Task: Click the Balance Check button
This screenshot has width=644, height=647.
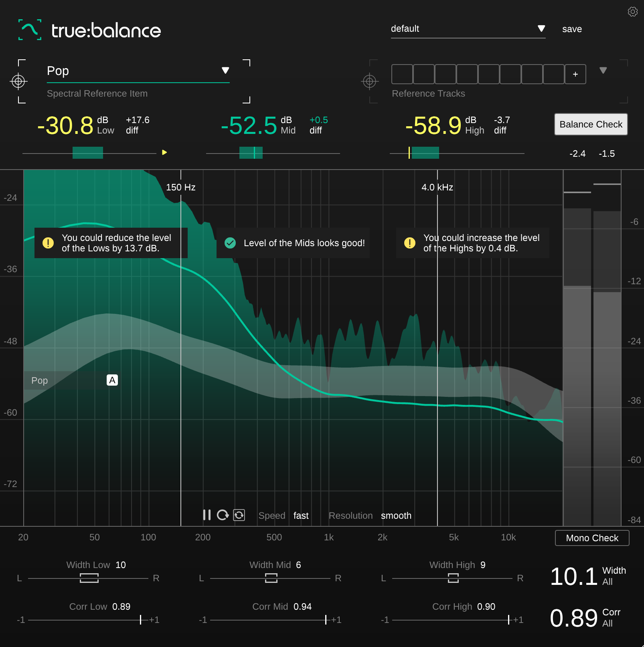Action: 591,124
